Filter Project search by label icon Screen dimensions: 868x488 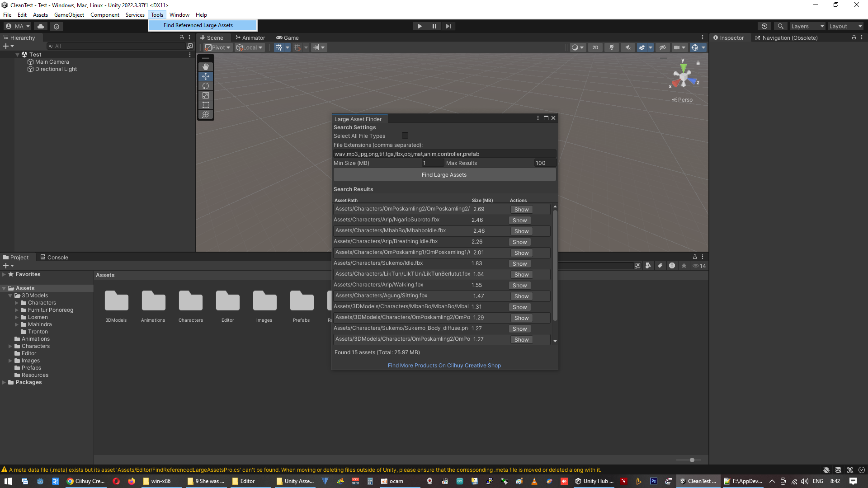[x=660, y=266]
